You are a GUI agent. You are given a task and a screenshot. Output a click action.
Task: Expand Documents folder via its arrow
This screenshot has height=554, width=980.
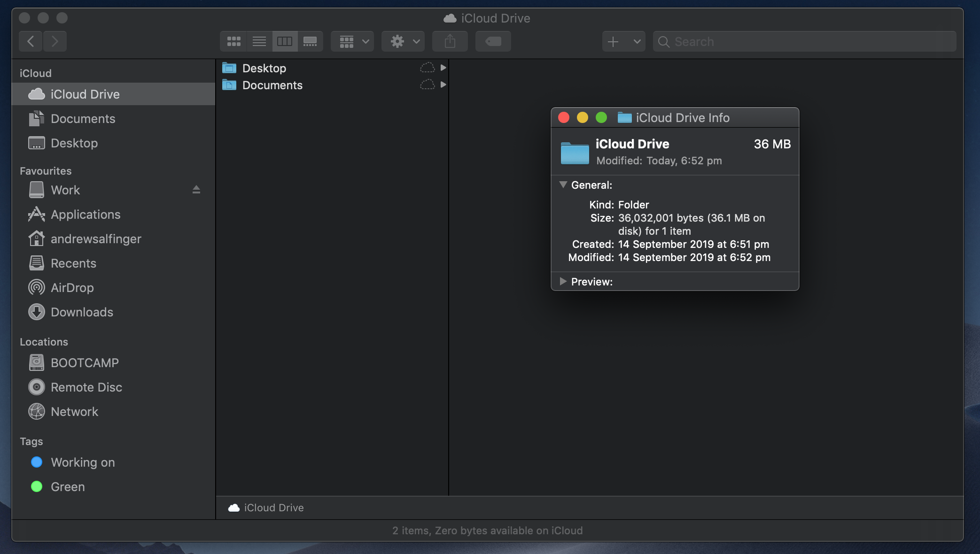point(443,85)
